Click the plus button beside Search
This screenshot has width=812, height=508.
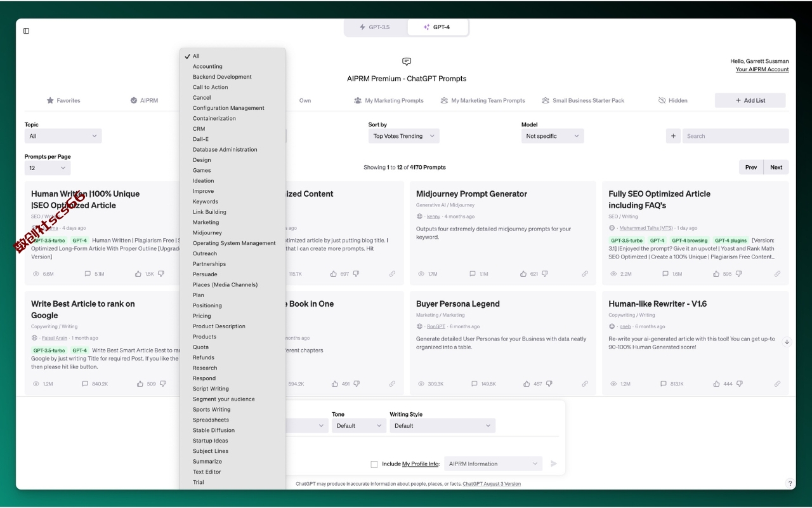[x=673, y=136]
